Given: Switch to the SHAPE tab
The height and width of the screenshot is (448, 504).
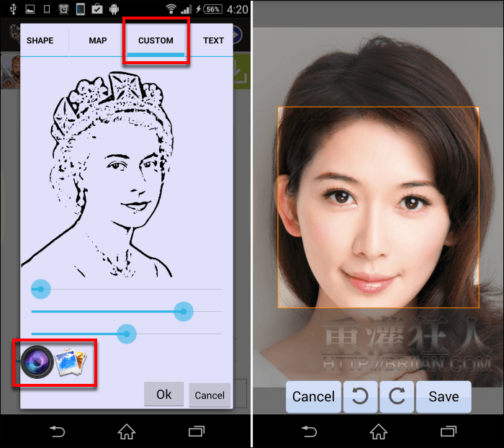Looking at the screenshot, I should click(40, 40).
